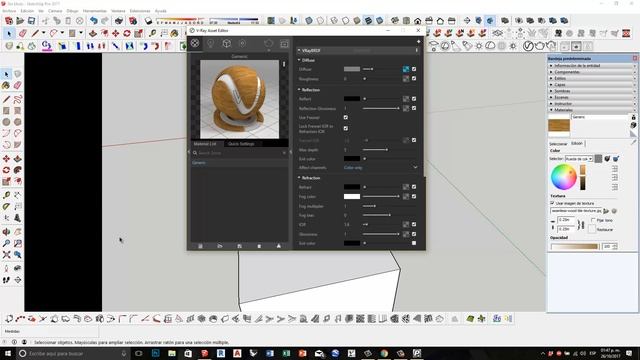Collapse the Refraction section
The width and height of the screenshot is (640, 360).
[299, 178]
